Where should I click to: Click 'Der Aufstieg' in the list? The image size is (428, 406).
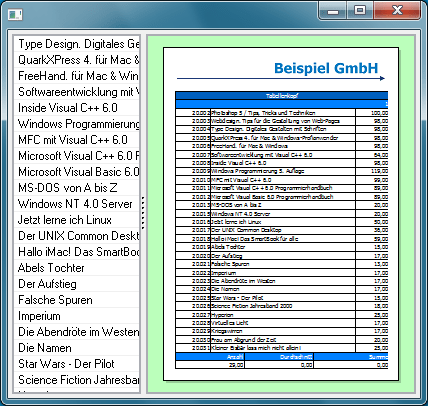(77, 284)
